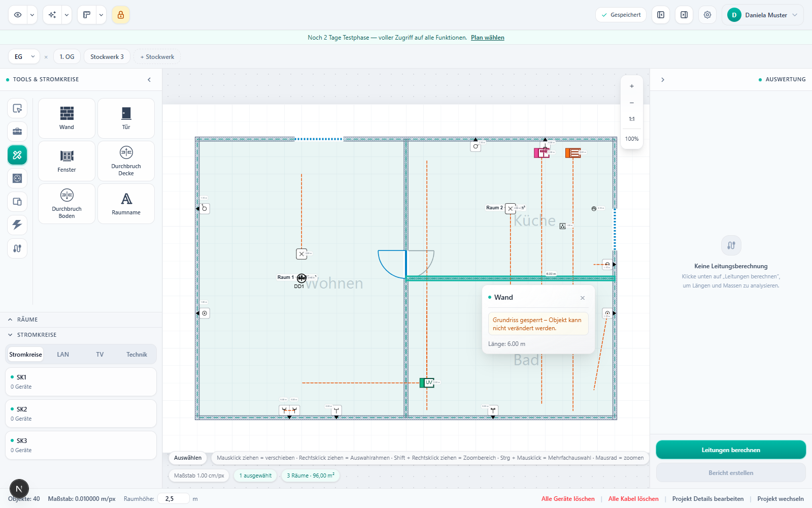Select the SK2 circuit entry
The width and height of the screenshot is (812, 508).
81,414
